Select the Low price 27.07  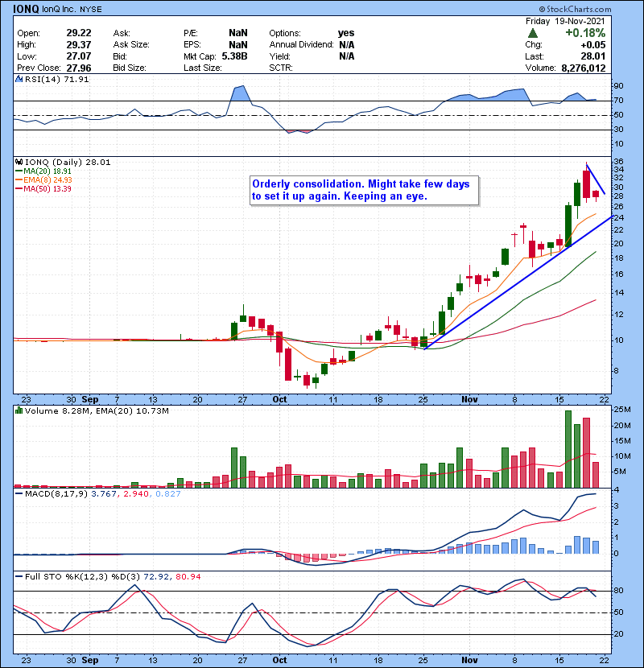coord(79,56)
